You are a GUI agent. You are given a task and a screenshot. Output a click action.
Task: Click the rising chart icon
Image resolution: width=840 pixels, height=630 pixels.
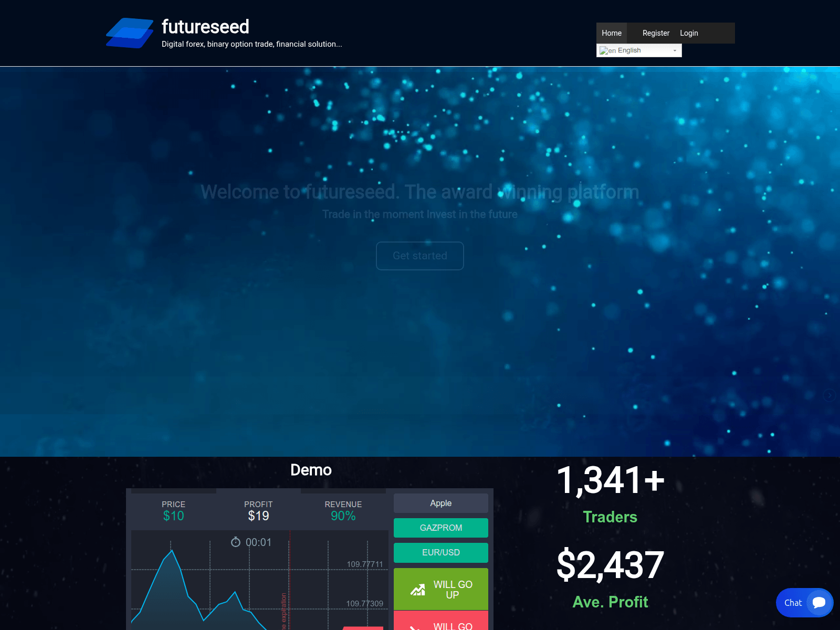point(418,590)
